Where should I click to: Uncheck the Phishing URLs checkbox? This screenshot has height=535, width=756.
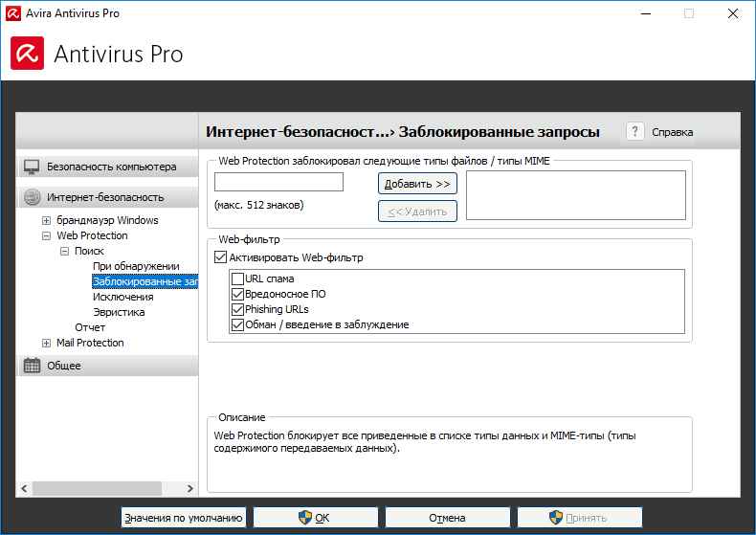tap(237, 309)
